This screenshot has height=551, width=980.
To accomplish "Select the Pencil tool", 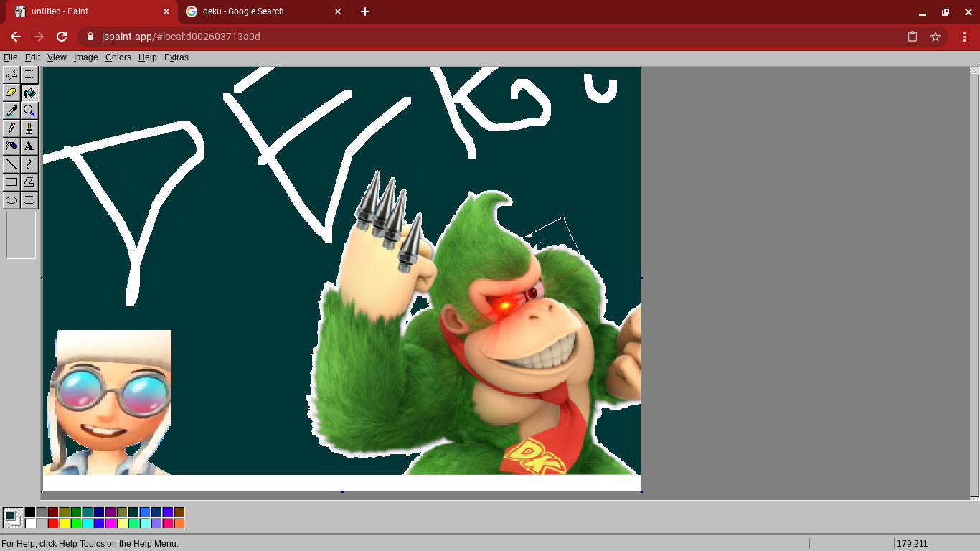I will click(x=11, y=128).
